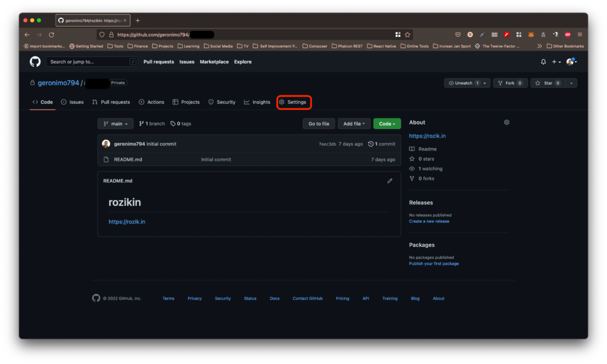Click the Fork button to fork the repo

pos(507,83)
